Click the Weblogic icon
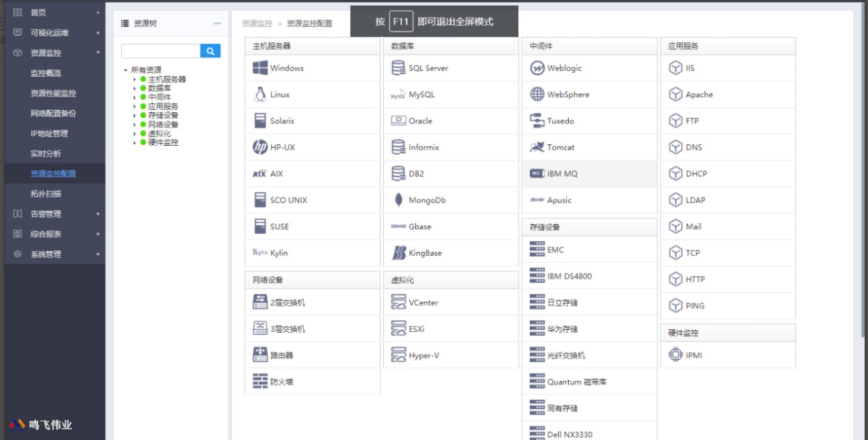This screenshot has width=868, height=440. point(537,68)
